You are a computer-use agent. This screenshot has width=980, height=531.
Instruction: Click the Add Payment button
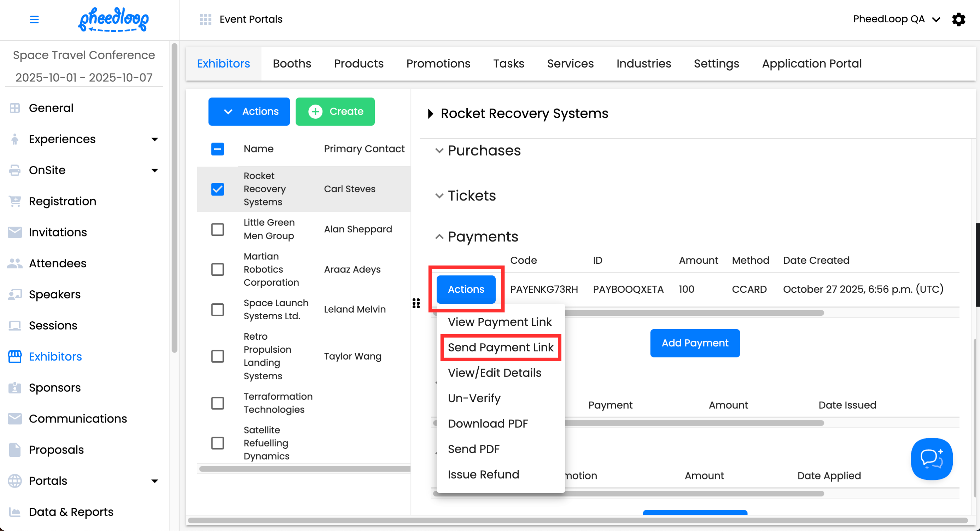[x=695, y=343]
